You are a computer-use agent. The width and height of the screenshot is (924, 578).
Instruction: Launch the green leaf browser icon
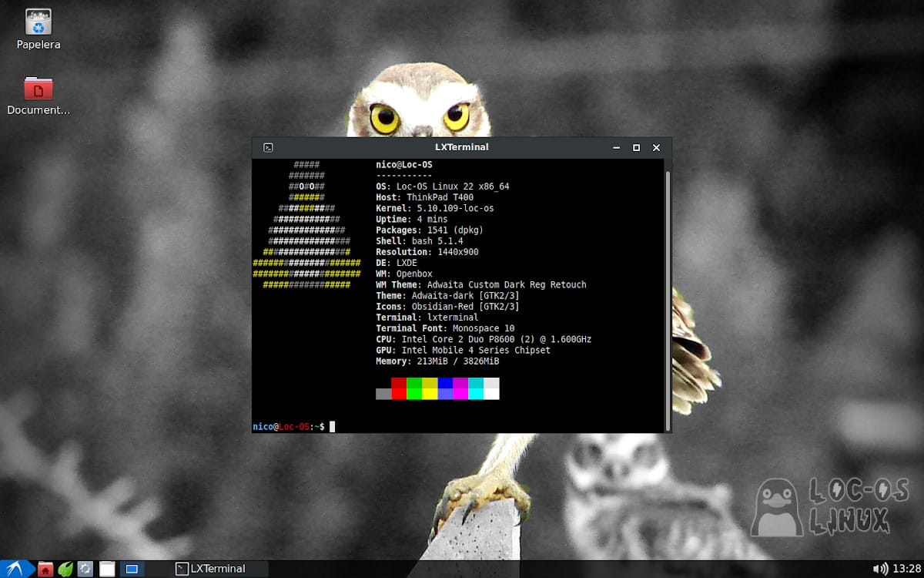tap(65, 570)
